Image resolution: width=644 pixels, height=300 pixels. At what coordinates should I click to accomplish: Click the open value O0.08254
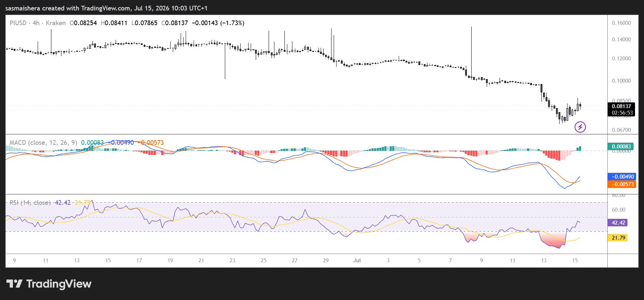pyautogui.click(x=83, y=23)
